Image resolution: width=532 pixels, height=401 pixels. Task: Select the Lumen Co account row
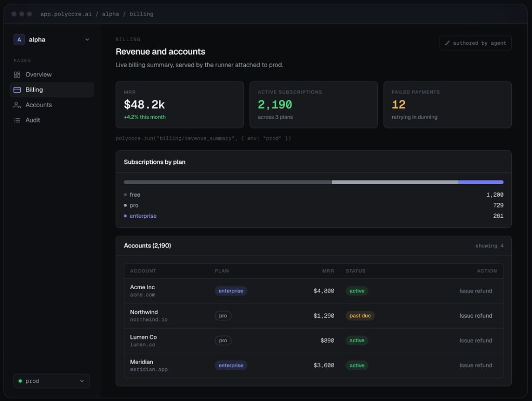click(x=313, y=341)
